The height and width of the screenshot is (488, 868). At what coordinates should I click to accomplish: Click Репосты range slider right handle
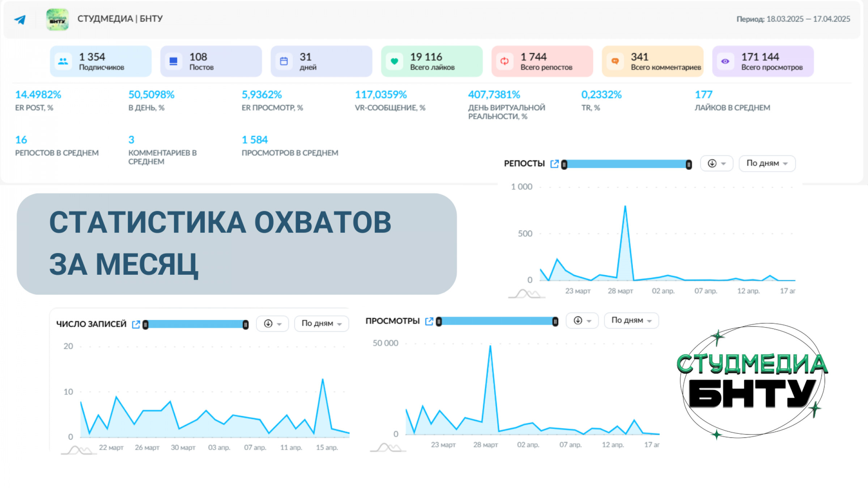click(689, 165)
